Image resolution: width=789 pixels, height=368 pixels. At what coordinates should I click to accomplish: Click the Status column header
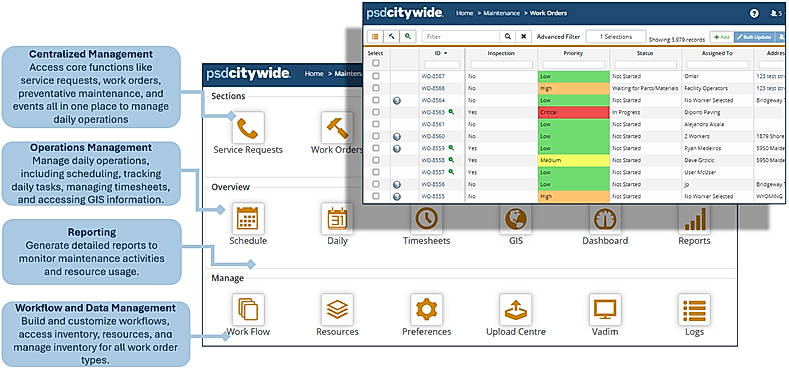[x=645, y=53]
